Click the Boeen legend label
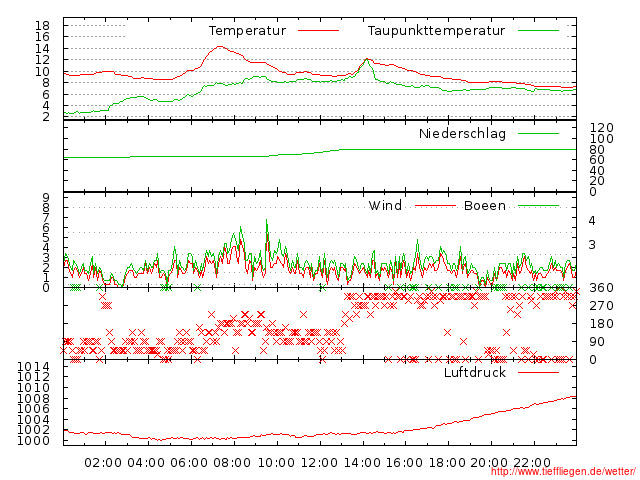 (x=485, y=205)
